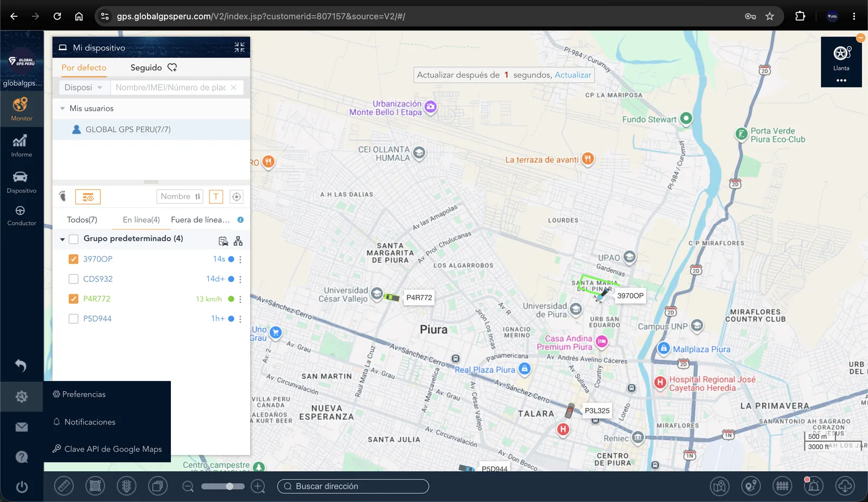Focus the Buscar dirección search box
This screenshot has height=502, width=868.
pyautogui.click(x=353, y=486)
